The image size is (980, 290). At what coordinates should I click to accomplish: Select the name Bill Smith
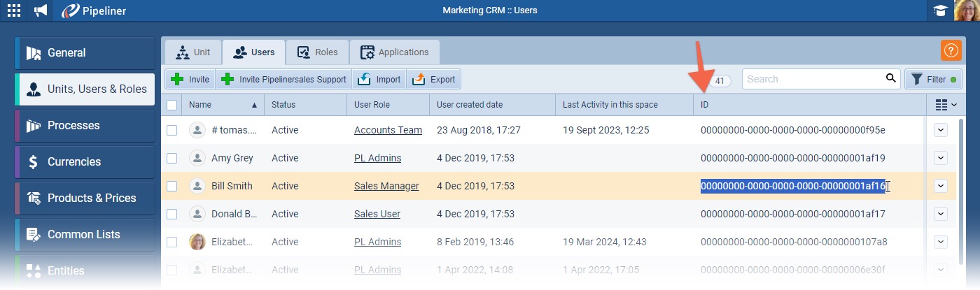232,186
